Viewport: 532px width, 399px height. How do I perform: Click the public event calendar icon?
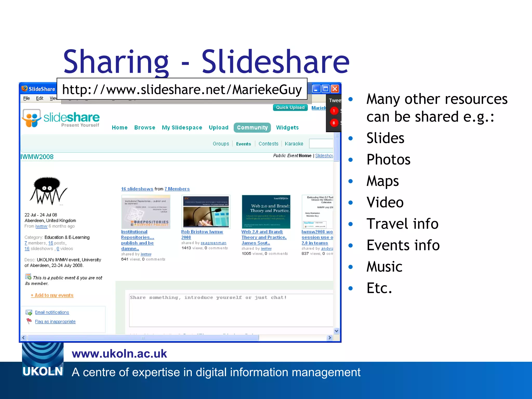pos(28,277)
